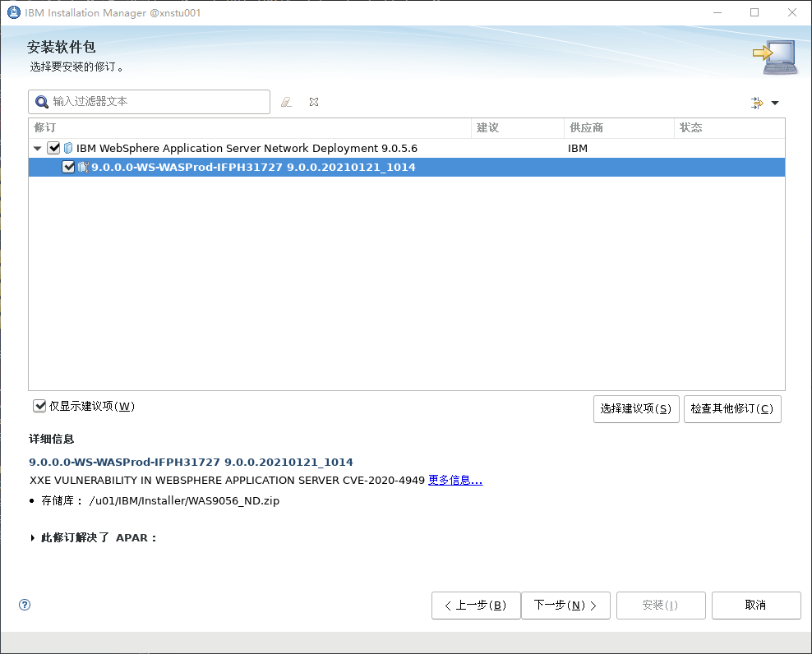Click the 取消 cancel button
Screen dimensions: 812x654
point(756,606)
